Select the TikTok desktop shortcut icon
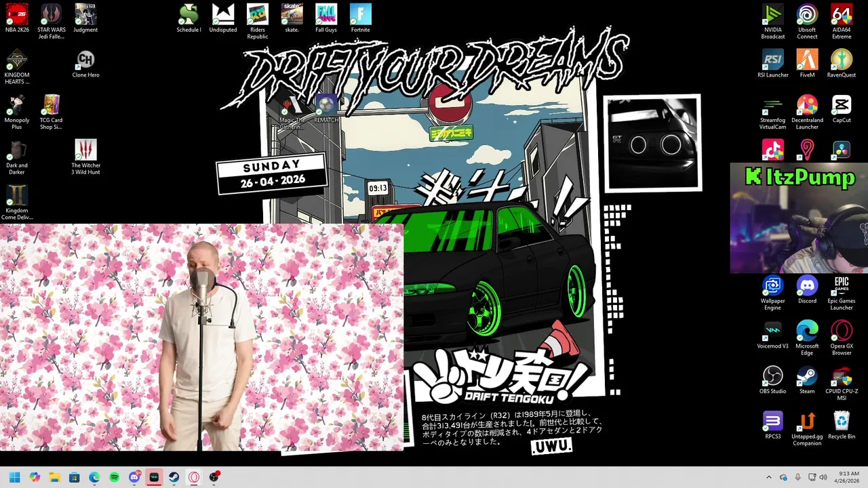Image resolution: width=868 pixels, height=488 pixels. 772,150
